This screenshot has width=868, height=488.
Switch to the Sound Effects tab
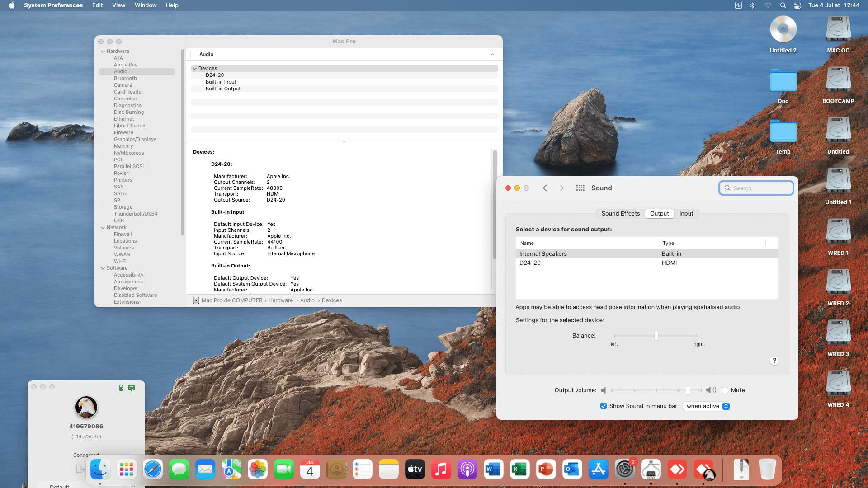click(620, 214)
